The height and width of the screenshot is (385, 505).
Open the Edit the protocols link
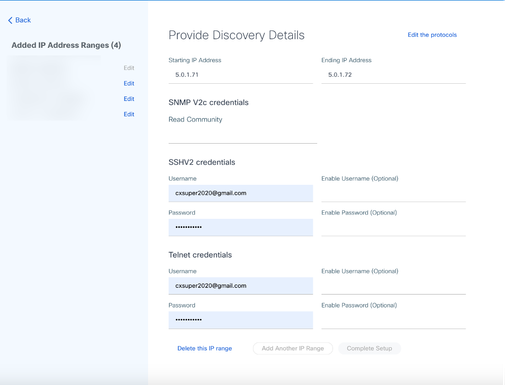pos(432,35)
